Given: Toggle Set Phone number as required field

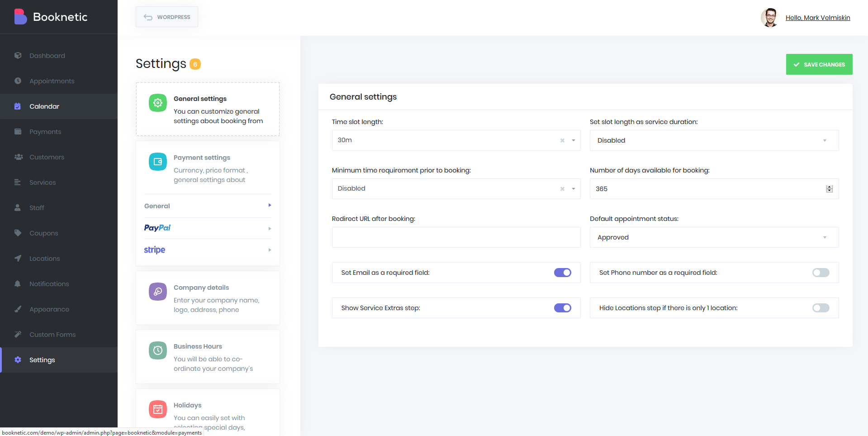Looking at the screenshot, I should pyautogui.click(x=821, y=273).
